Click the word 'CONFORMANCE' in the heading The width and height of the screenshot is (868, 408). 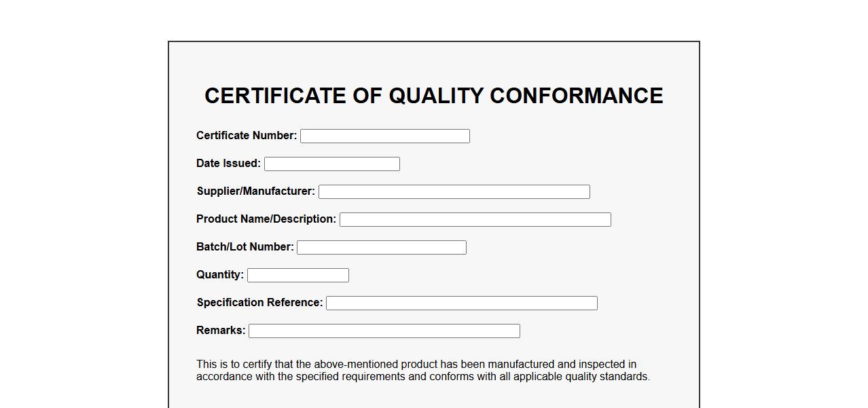click(x=576, y=96)
